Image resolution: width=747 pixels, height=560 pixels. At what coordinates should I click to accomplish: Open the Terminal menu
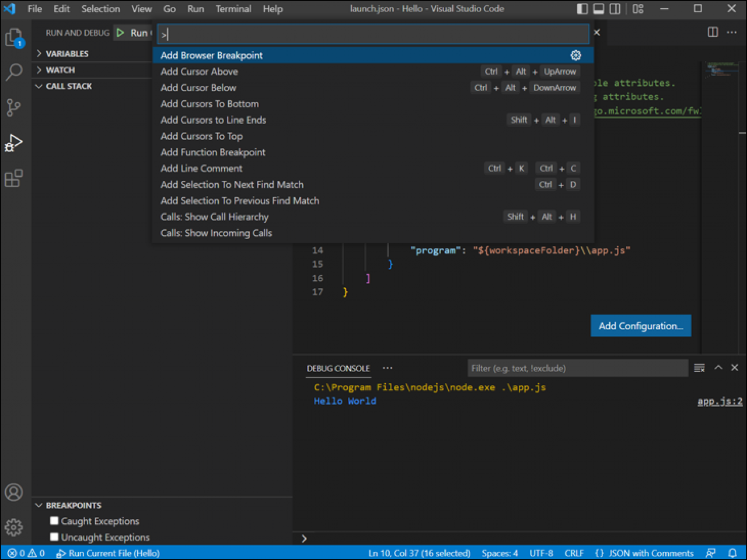[x=233, y=9]
